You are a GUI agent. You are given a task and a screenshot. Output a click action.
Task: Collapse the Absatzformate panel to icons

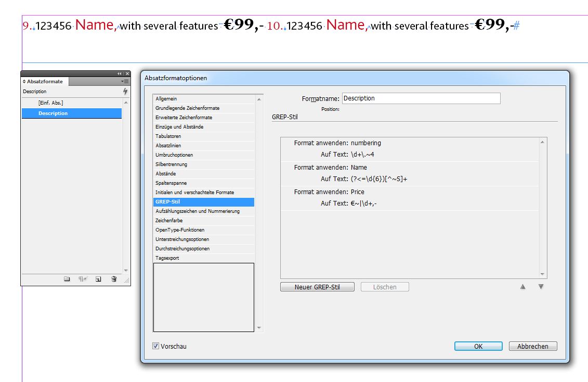tap(119, 73)
